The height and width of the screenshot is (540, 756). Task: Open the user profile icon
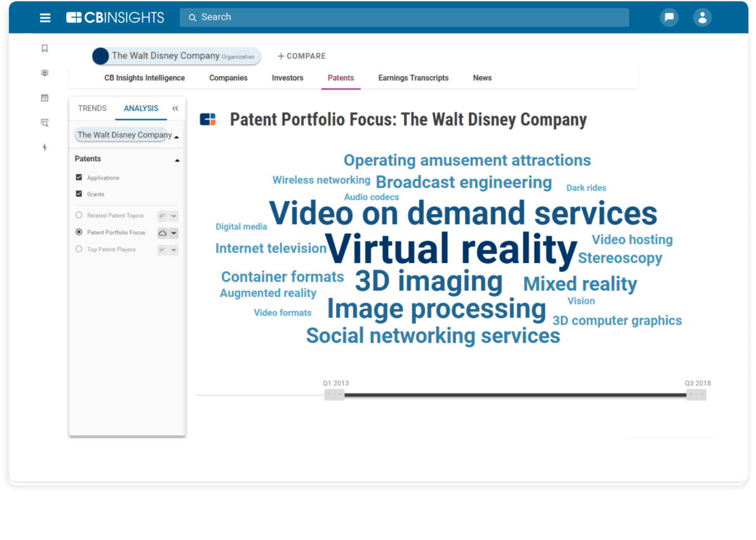pyautogui.click(x=702, y=17)
